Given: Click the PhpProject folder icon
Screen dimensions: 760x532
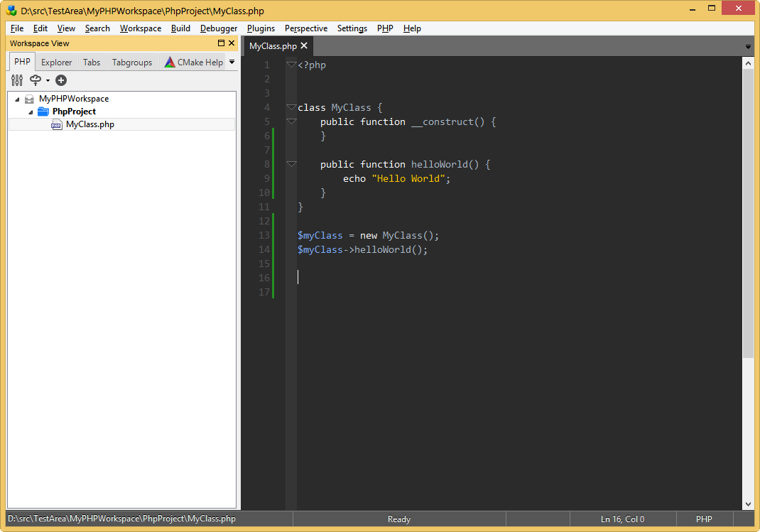Looking at the screenshot, I should tap(43, 112).
